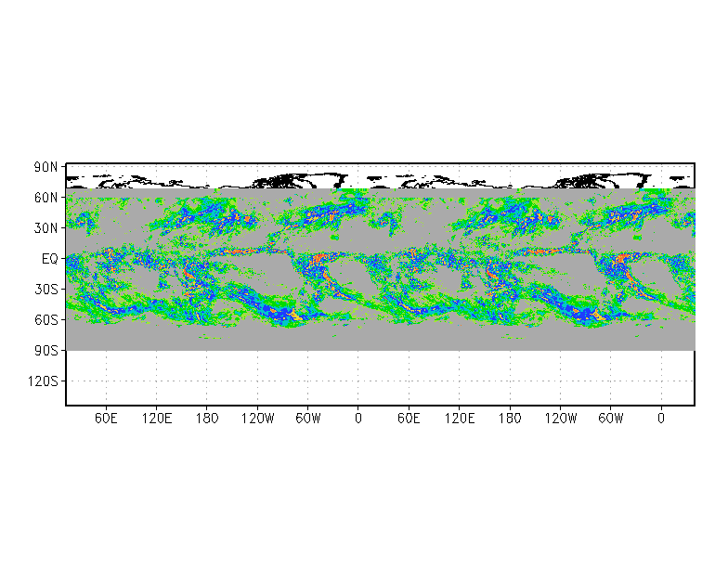Screen dimensions: 728x568
Task: Click the 30S latitude axis label
Action: pyautogui.click(x=46, y=290)
